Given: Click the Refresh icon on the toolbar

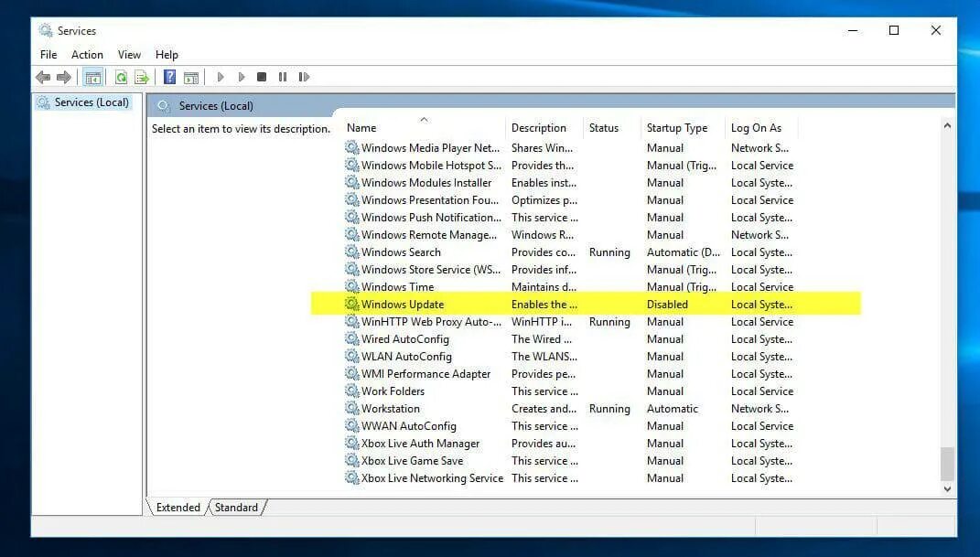Looking at the screenshot, I should (122, 77).
